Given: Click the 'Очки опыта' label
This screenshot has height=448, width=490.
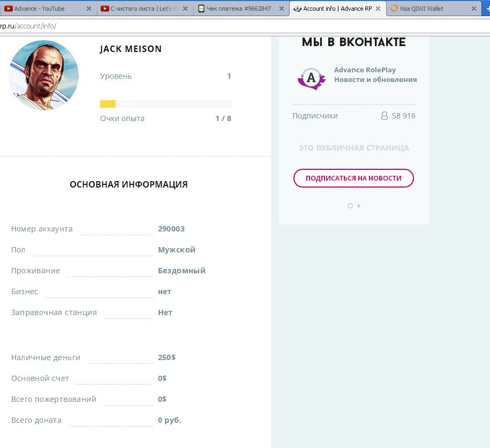Looking at the screenshot, I should 122,118.
